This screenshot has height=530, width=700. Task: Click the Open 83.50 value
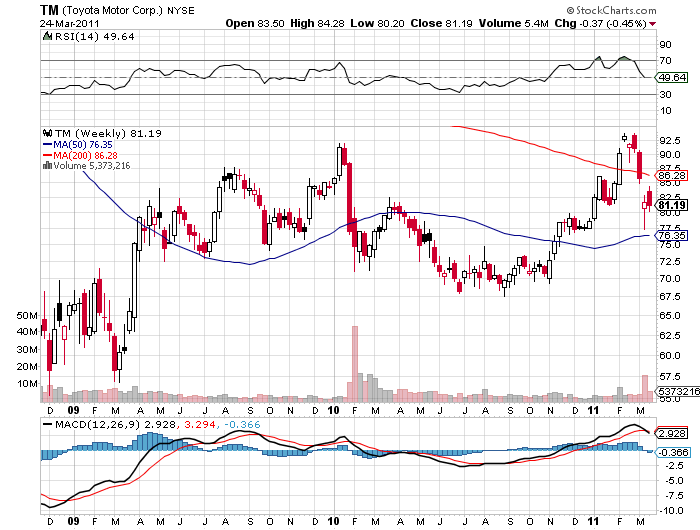(x=254, y=23)
